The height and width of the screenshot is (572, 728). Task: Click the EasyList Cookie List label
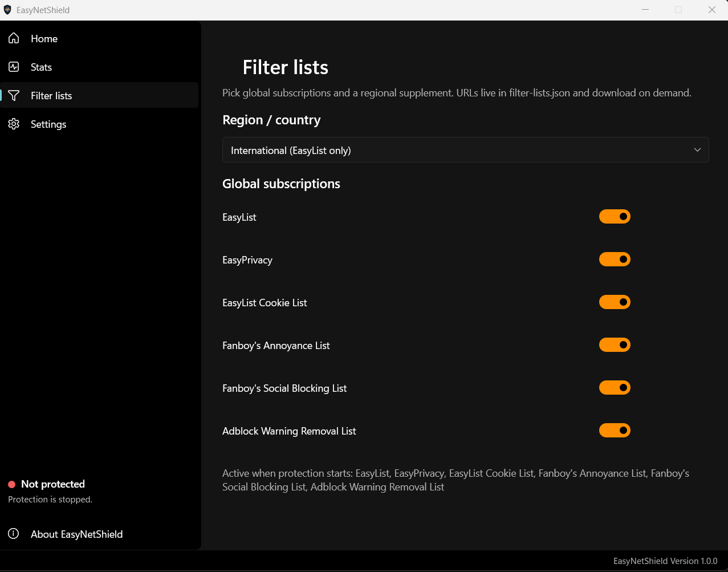[265, 303]
